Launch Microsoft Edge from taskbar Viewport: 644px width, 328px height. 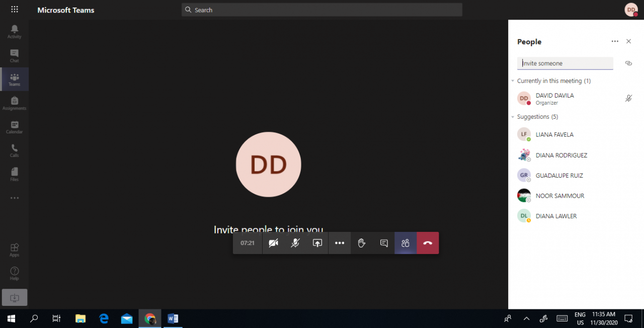[x=104, y=318]
